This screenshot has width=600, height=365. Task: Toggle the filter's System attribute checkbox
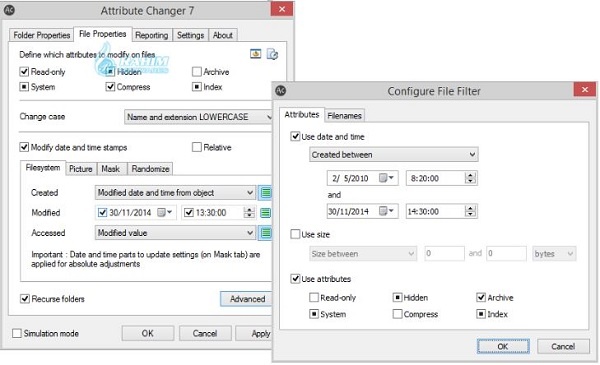(314, 314)
